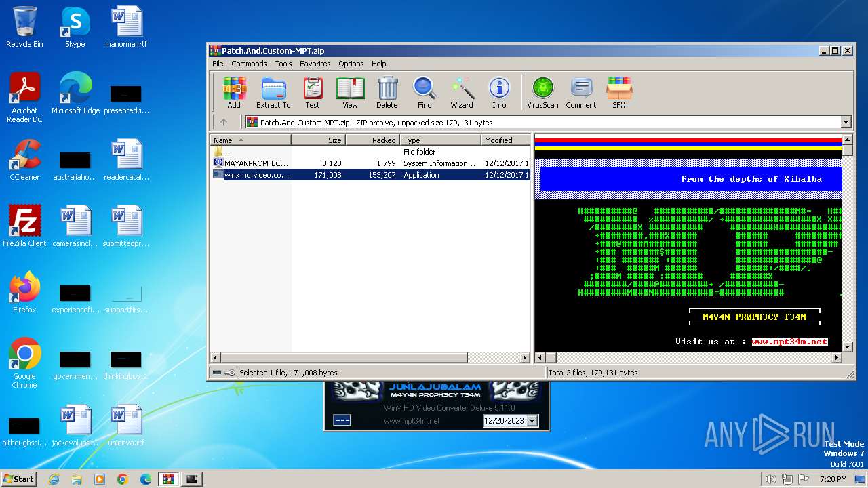Click the Add toolbar icon in WinRAR

point(234,92)
